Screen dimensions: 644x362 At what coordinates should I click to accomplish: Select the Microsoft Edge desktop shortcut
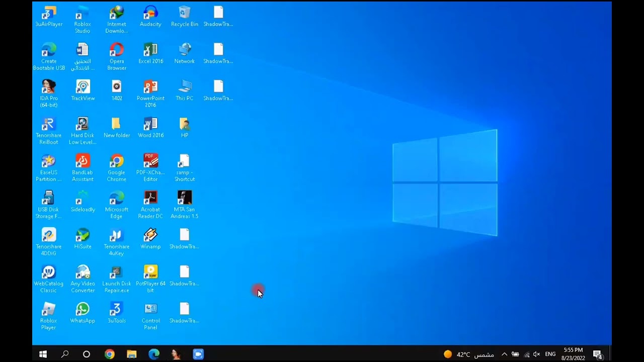(x=117, y=206)
